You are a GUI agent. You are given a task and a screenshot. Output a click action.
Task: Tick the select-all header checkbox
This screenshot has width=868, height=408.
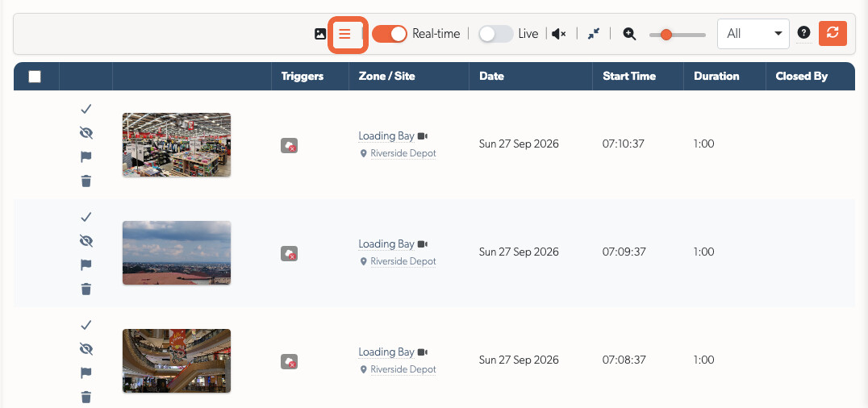click(x=35, y=77)
